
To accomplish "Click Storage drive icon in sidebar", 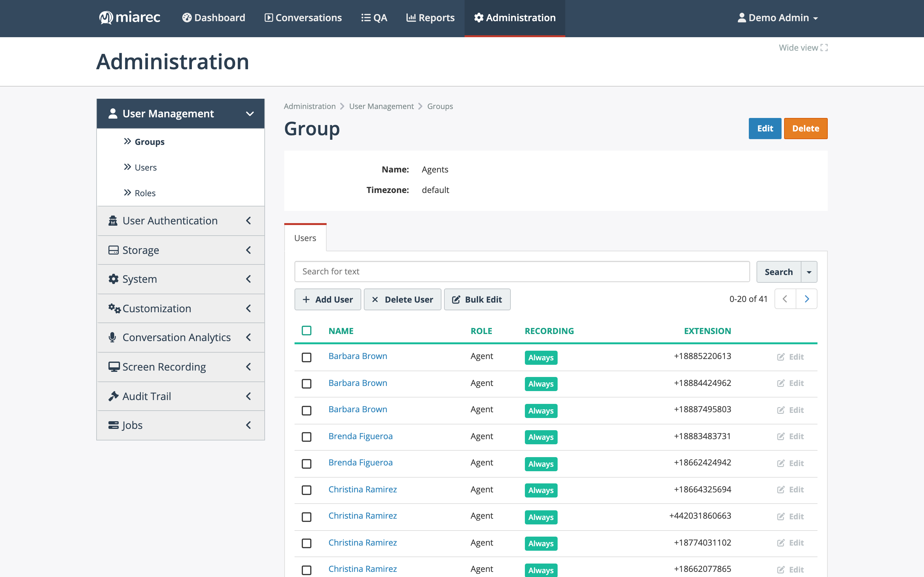I will [113, 250].
